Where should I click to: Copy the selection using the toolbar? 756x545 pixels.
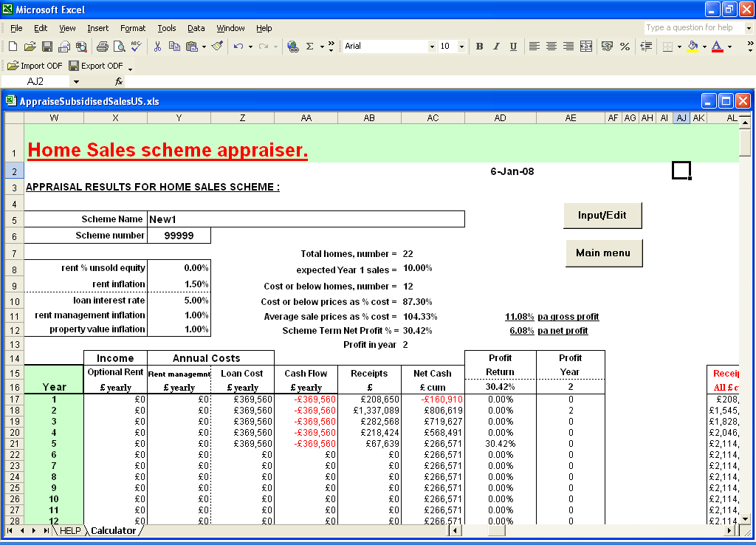coord(174,47)
